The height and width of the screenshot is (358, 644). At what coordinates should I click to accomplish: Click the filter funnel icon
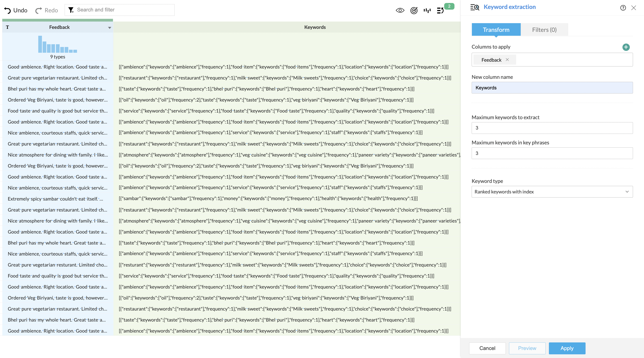point(71,10)
